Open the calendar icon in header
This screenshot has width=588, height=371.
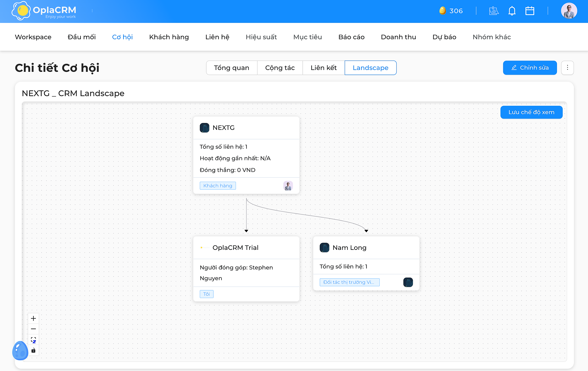(530, 11)
